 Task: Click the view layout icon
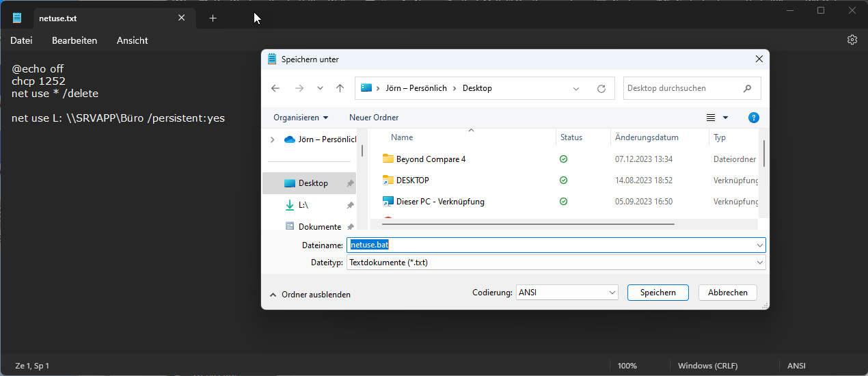(x=711, y=118)
